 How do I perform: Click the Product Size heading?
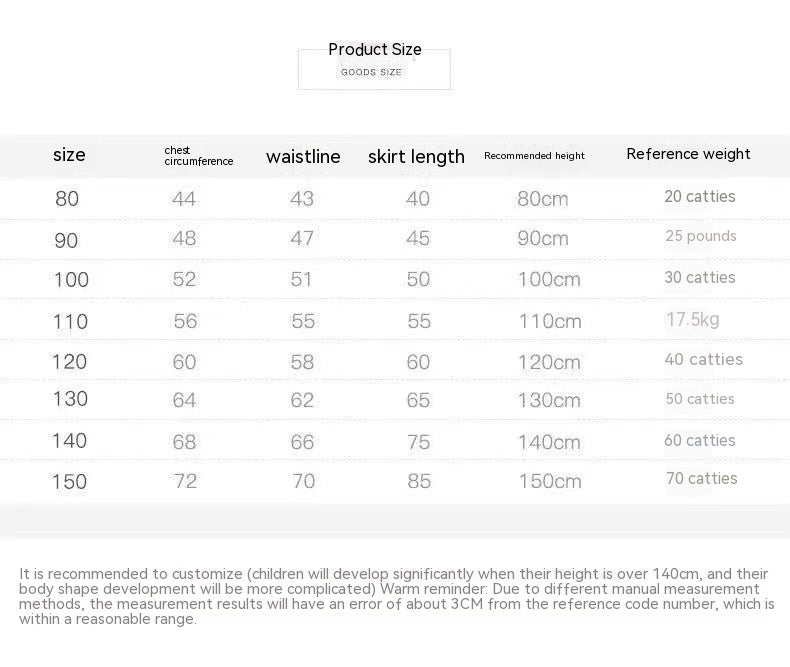coord(375,49)
